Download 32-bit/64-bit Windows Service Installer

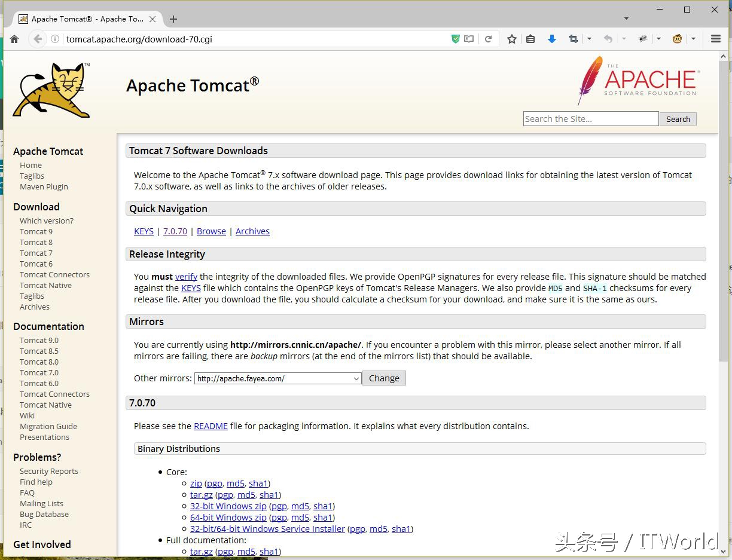pyautogui.click(x=267, y=529)
